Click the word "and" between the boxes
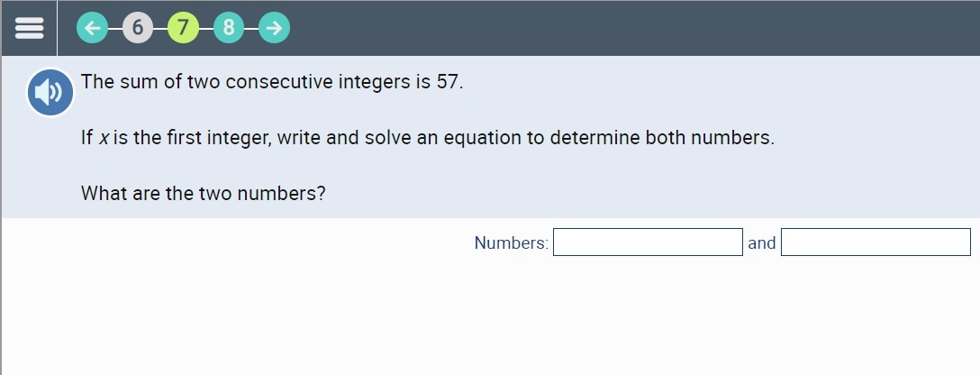The height and width of the screenshot is (375, 980). [x=762, y=242]
